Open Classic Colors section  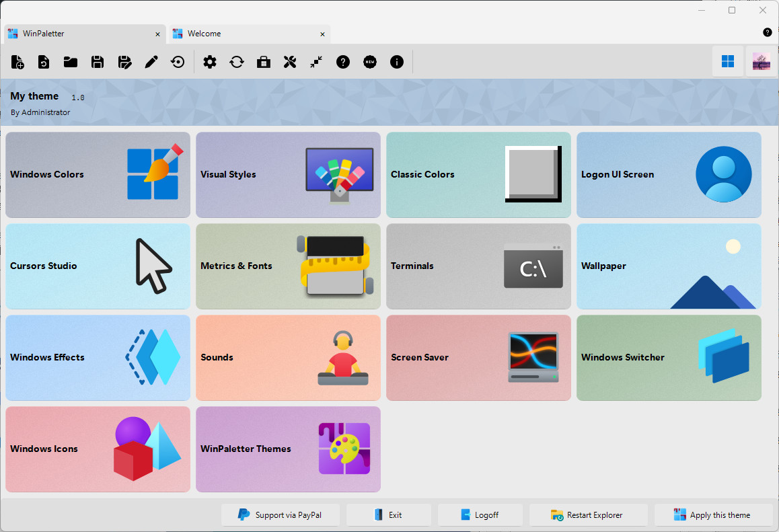478,175
